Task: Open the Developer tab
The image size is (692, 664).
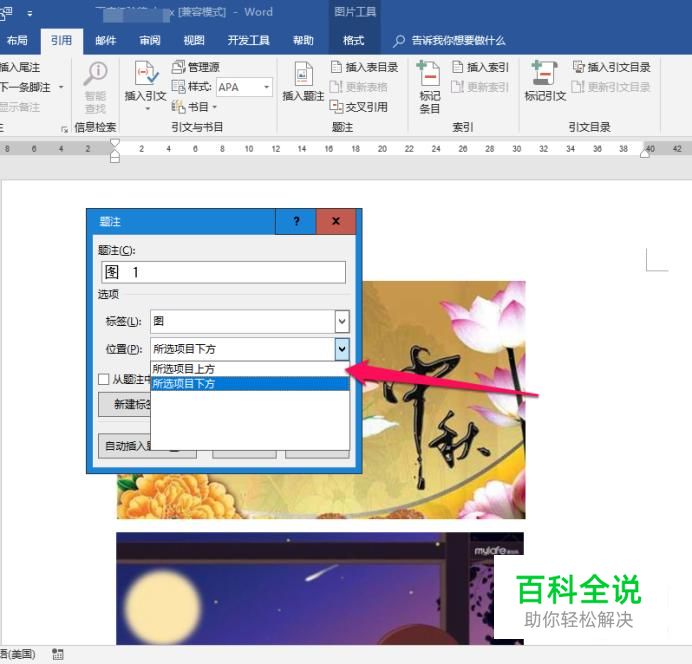Action: coord(248,41)
